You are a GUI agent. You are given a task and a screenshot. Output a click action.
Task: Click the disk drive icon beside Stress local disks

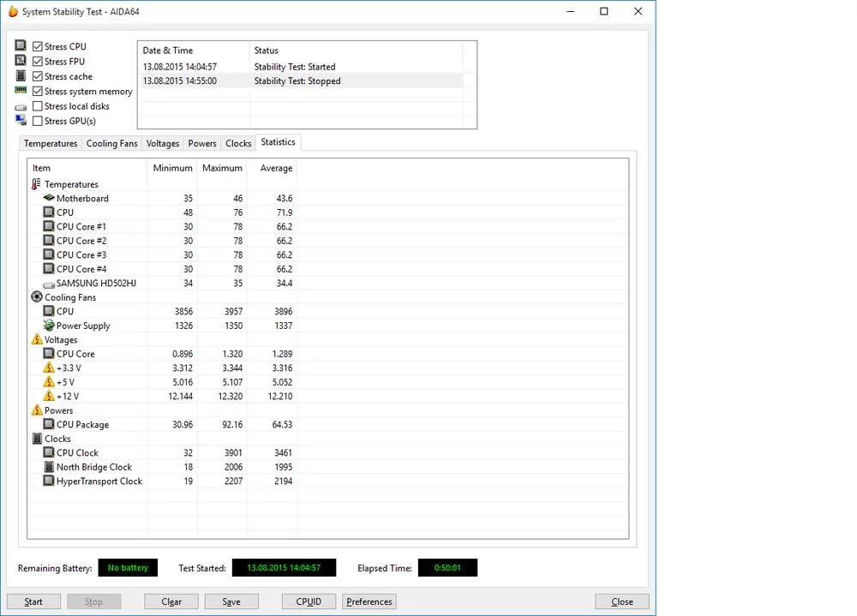(x=21, y=107)
